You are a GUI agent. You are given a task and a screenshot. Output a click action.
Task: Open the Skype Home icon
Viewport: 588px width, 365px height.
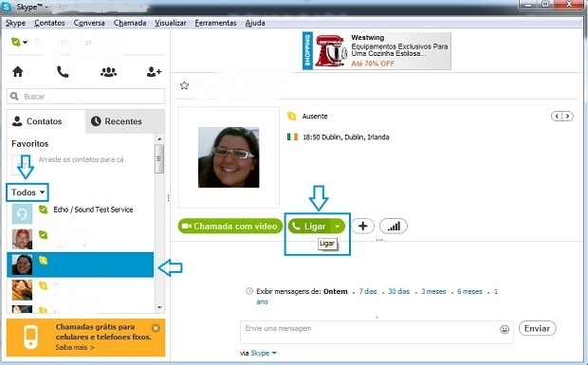coord(18,71)
